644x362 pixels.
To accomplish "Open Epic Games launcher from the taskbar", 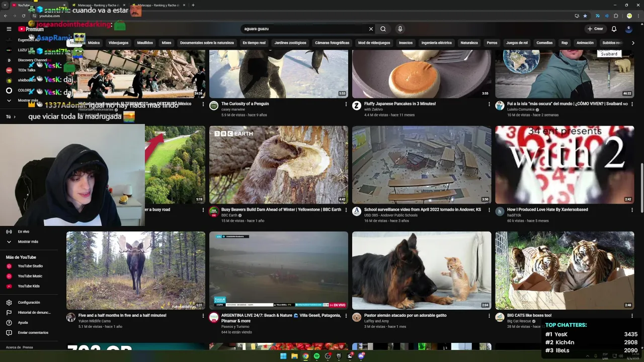I will point(339,356).
